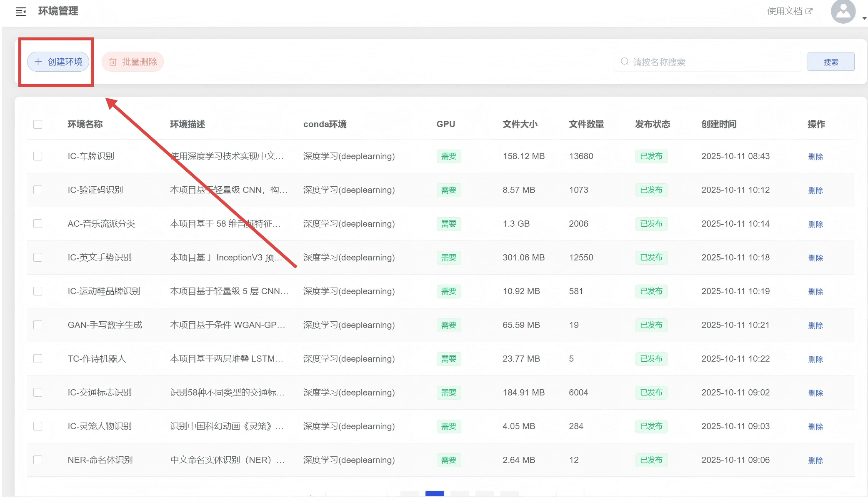868x503 pixels.
Task: Click the 创建时间 column header
Action: (718, 124)
